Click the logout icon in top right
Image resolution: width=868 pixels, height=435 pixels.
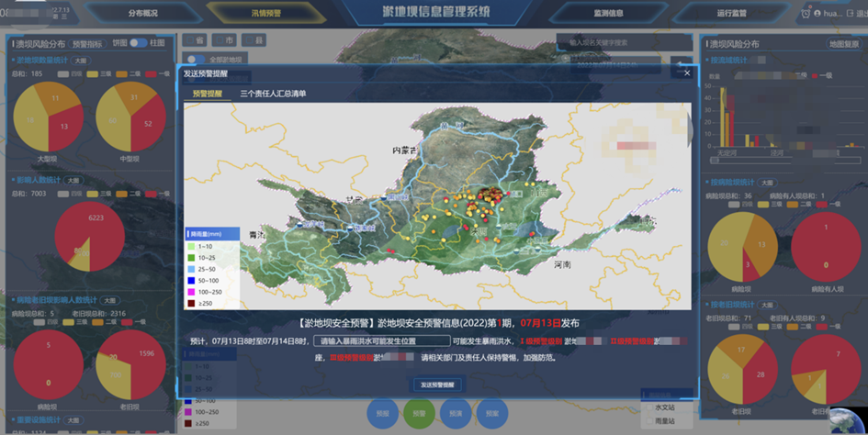[x=850, y=13]
